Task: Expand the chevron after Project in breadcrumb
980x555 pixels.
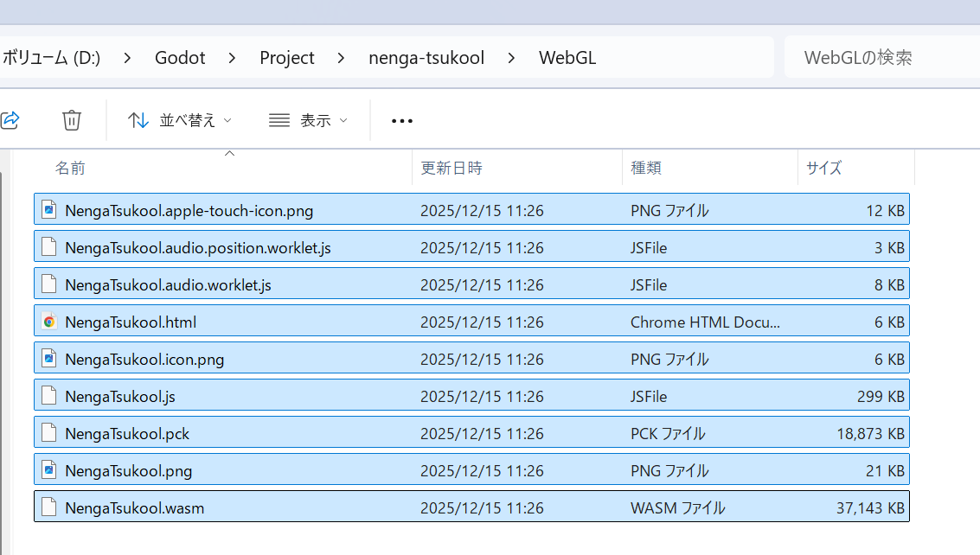Action: click(x=342, y=58)
